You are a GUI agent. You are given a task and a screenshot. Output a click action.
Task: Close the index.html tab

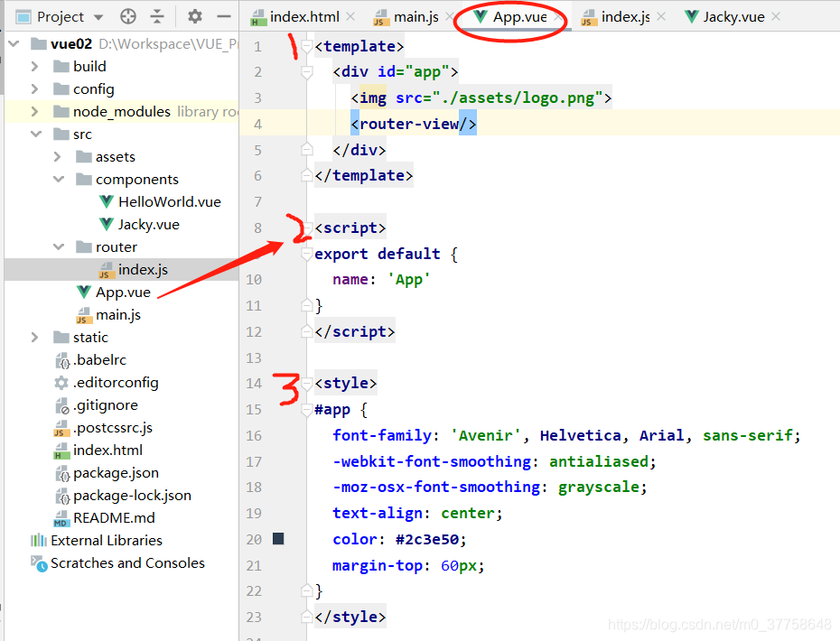[x=350, y=16]
